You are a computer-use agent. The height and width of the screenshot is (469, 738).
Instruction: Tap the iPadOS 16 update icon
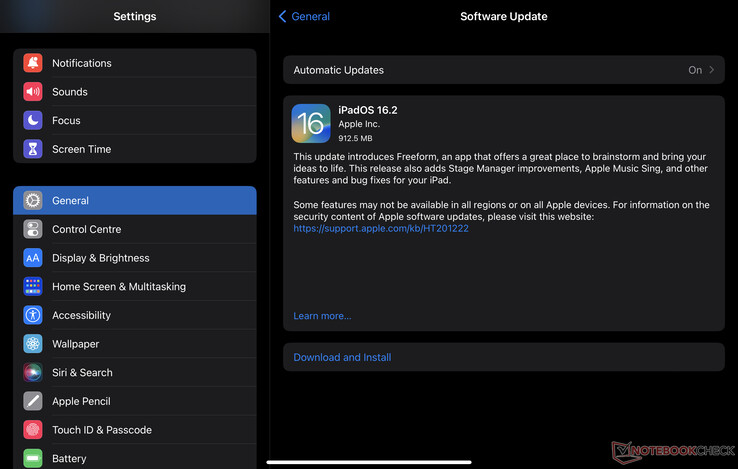click(311, 123)
